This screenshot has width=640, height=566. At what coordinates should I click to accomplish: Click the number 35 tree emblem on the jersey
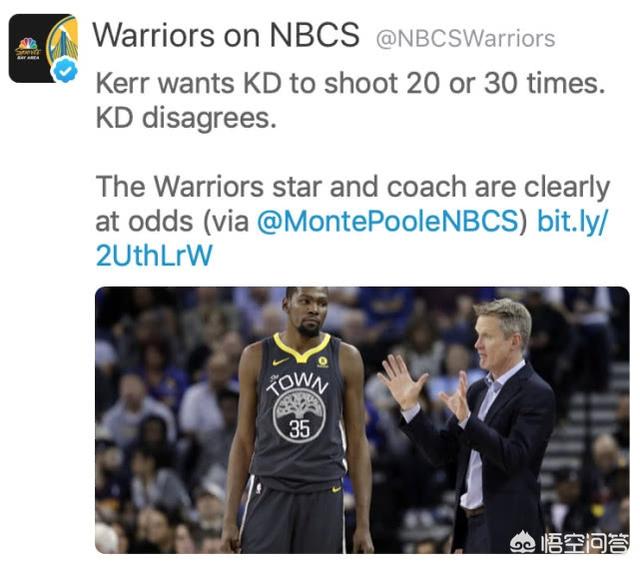coord(299,415)
